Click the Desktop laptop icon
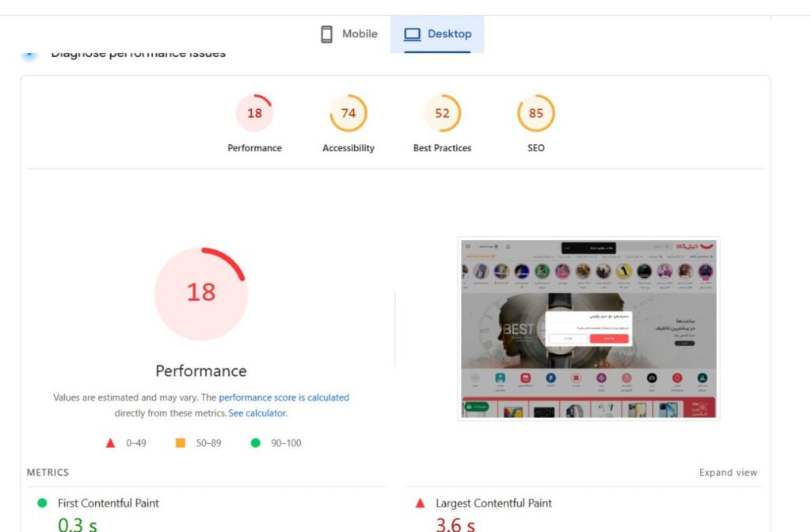Image resolution: width=811 pixels, height=532 pixels. (x=412, y=34)
